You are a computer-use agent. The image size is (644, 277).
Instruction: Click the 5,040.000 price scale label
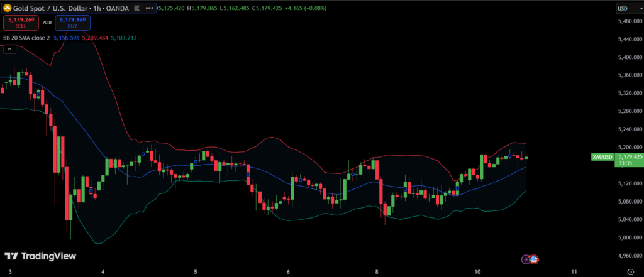coord(630,219)
